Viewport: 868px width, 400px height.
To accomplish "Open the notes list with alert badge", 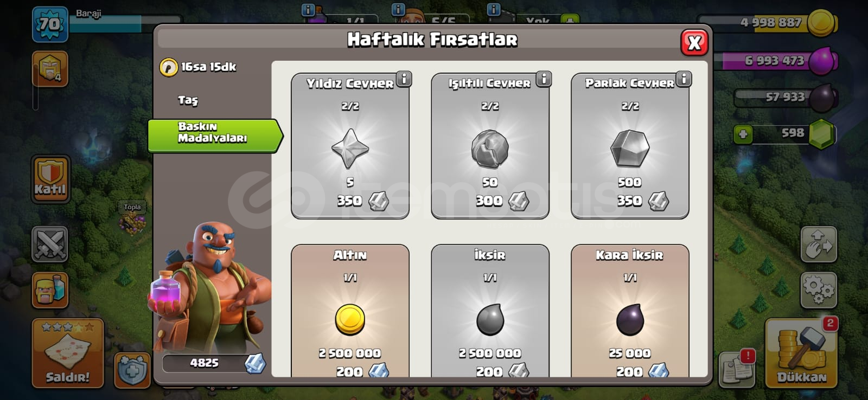I will click(737, 369).
